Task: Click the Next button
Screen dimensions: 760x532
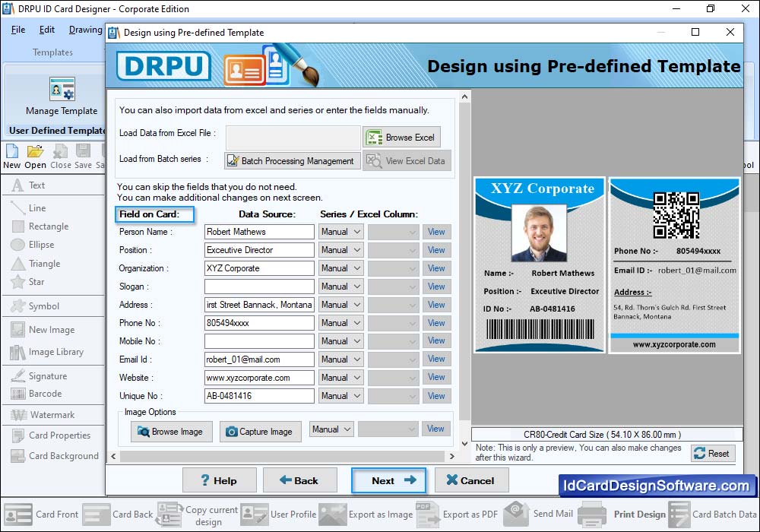Action: point(388,480)
